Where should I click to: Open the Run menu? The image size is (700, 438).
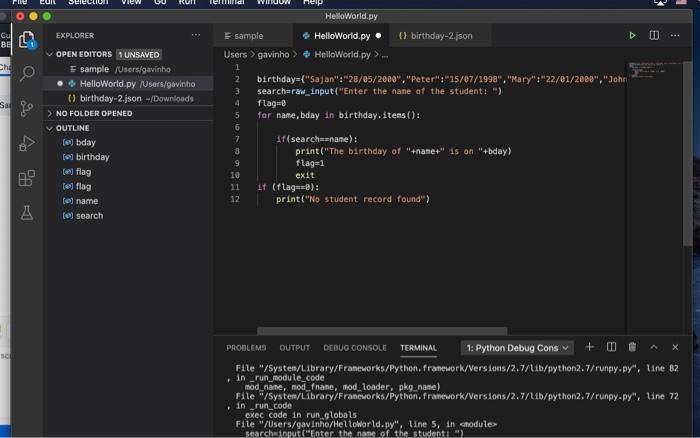tap(187, 2)
